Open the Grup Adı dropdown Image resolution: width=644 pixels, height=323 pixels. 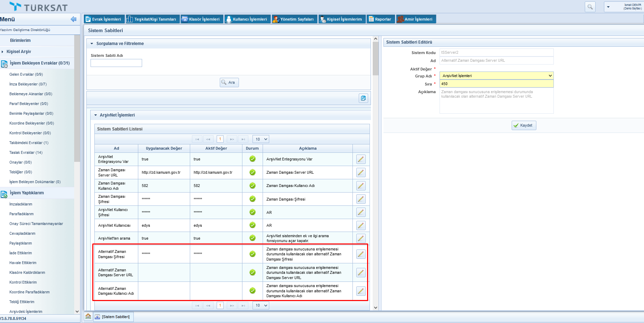496,76
